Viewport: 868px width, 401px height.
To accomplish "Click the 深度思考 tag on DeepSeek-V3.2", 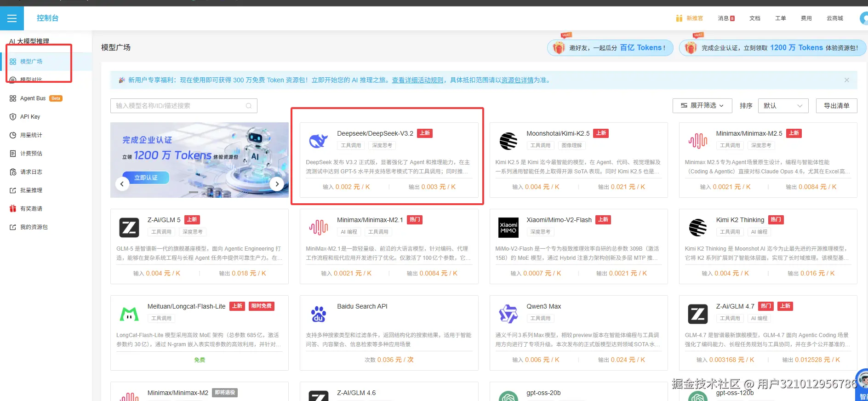I will click(382, 145).
